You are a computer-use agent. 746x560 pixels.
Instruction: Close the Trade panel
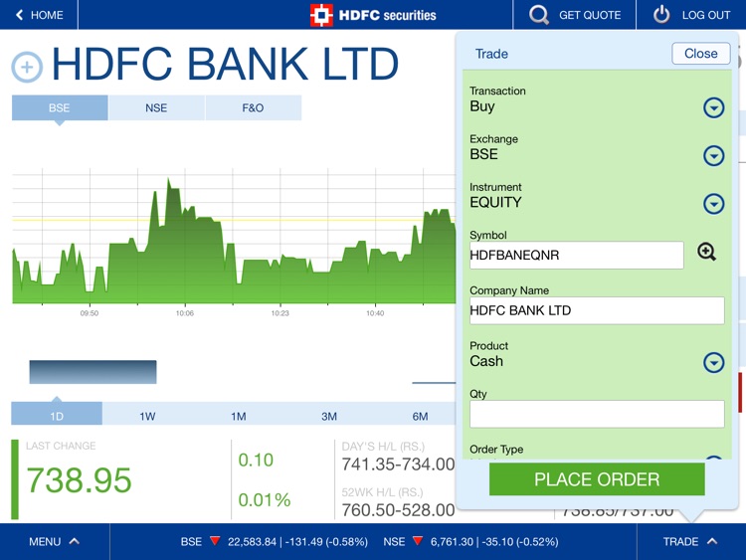point(701,54)
